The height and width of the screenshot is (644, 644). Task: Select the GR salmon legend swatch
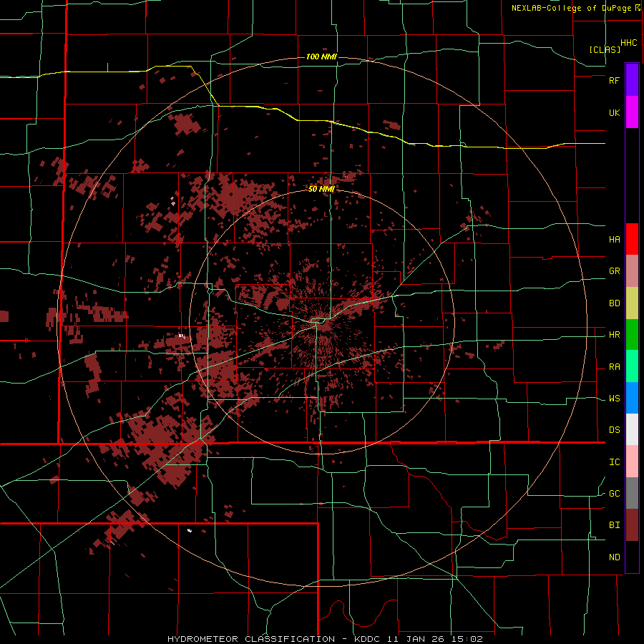click(632, 271)
